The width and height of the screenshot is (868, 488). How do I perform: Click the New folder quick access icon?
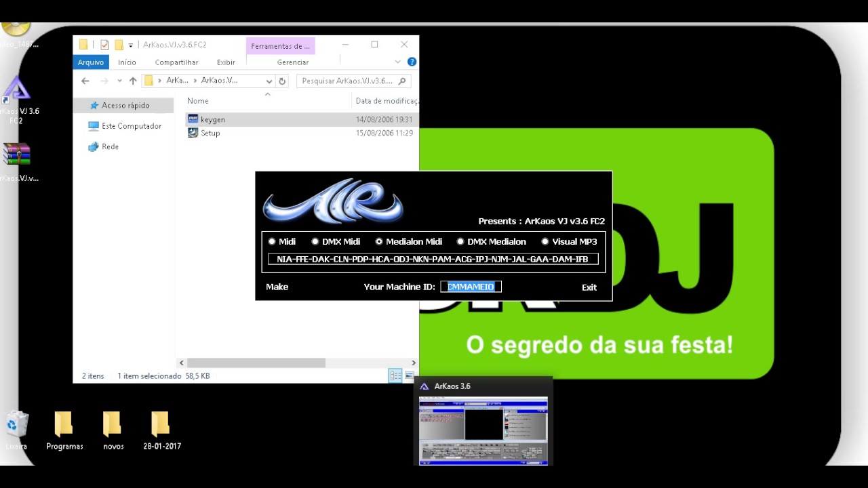(119, 45)
